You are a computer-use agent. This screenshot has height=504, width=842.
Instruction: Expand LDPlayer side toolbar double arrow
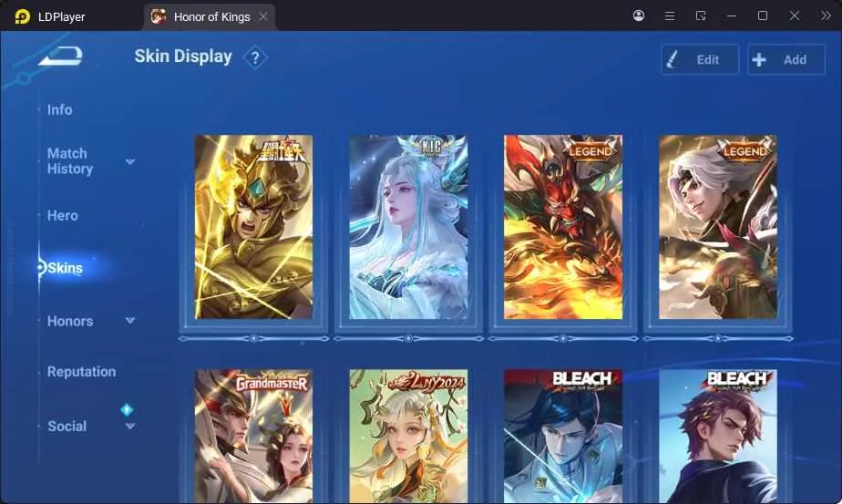[x=826, y=15]
